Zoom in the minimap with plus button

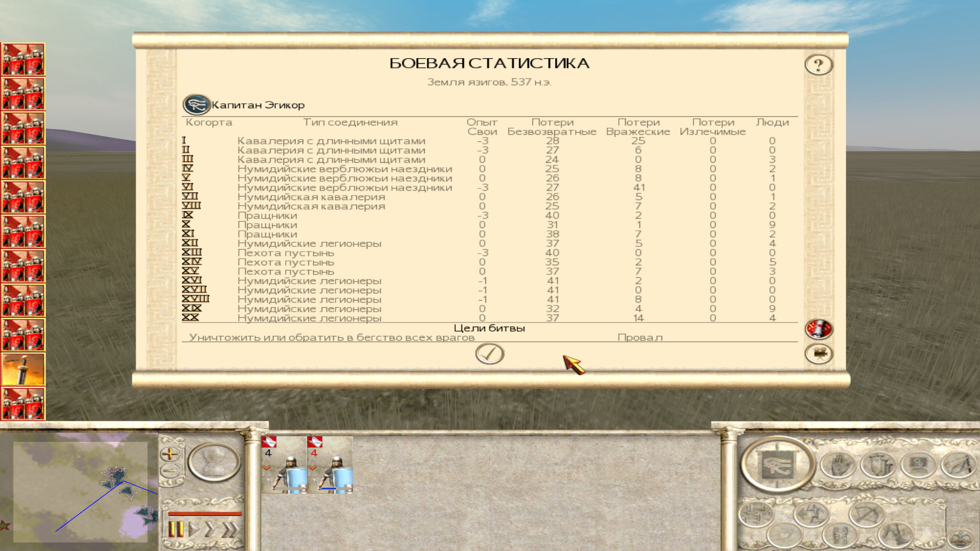(x=169, y=454)
